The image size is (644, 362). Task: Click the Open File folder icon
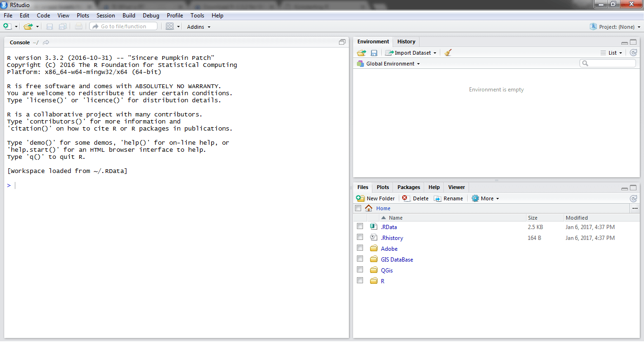(28, 26)
